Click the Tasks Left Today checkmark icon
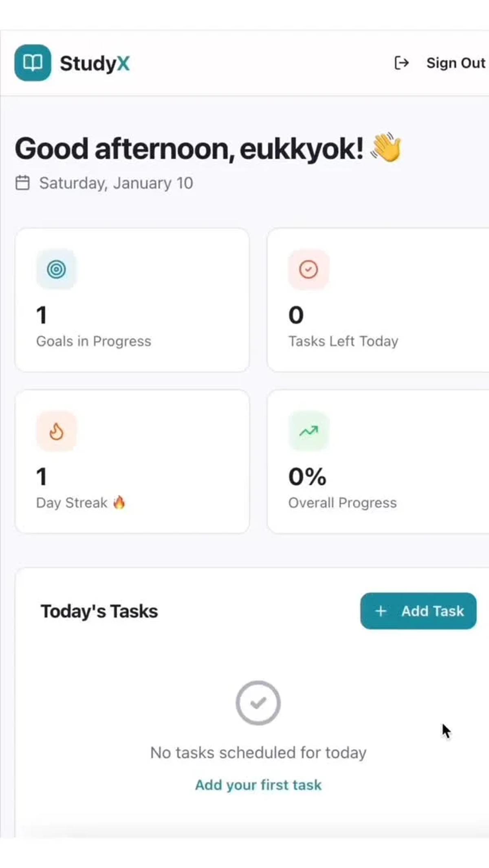Screen dimensions: 489x868 point(308,269)
